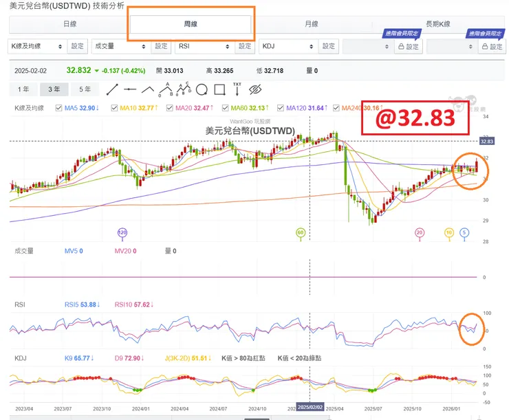Click 低 32.718 low value
Image resolution: width=509 pixels, height=420 pixels.
tap(270, 71)
